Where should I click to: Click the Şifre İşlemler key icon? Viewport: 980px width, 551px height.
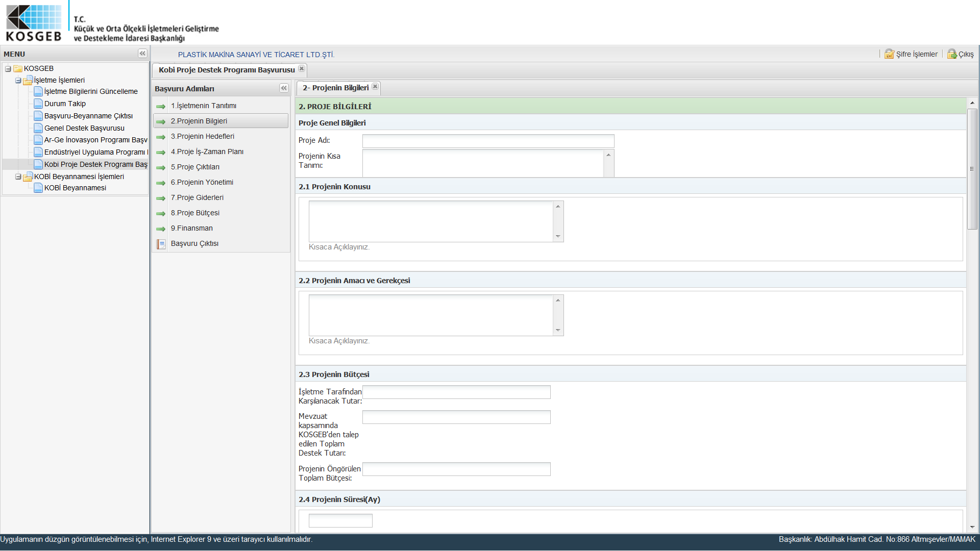[890, 54]
